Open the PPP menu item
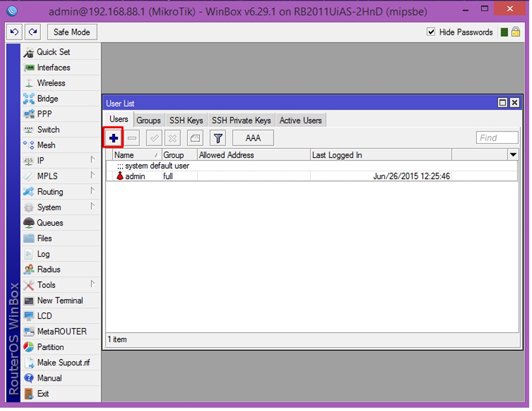Viewport: 532px width, 411px height. click(x=61, y=114)
